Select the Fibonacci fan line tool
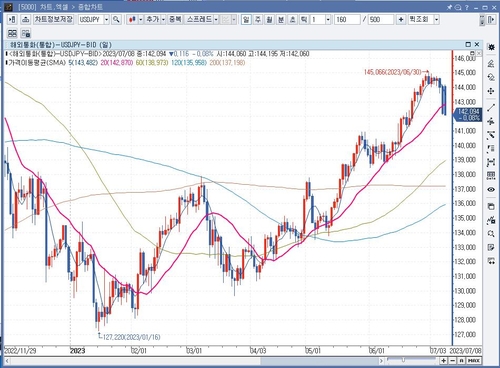The height and width of the screenshot is (368, 500). click(491, 135)
